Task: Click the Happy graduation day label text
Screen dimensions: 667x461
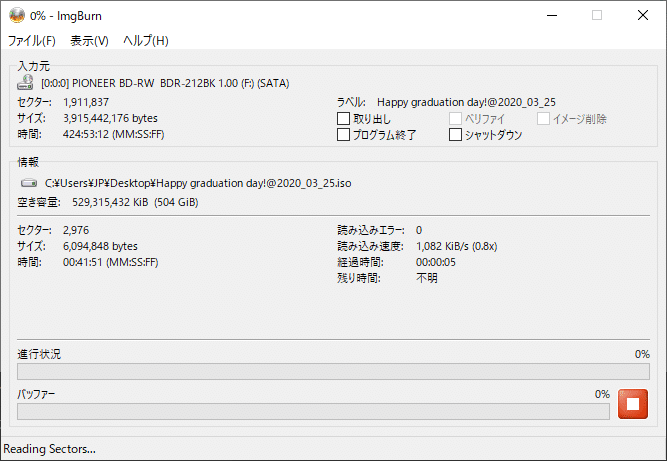Action: (x=466, y=102)
